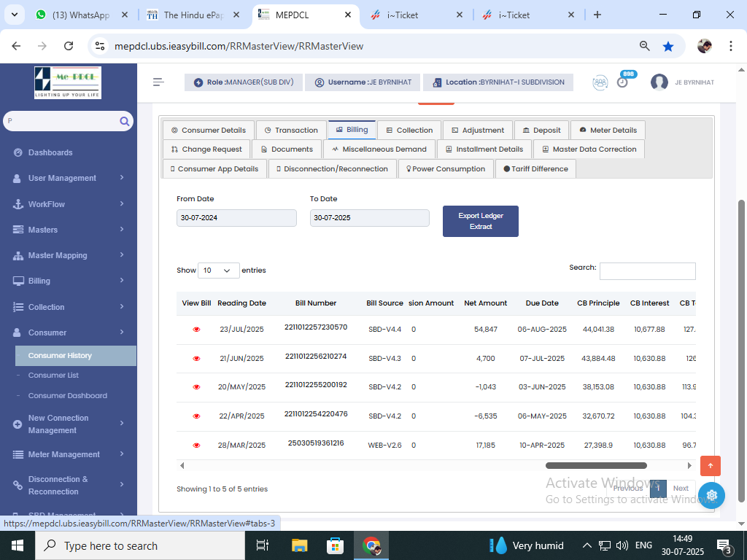Open Consumer List in the sidebar
Screen dimensions: 747x560
(x=53, y=376)
